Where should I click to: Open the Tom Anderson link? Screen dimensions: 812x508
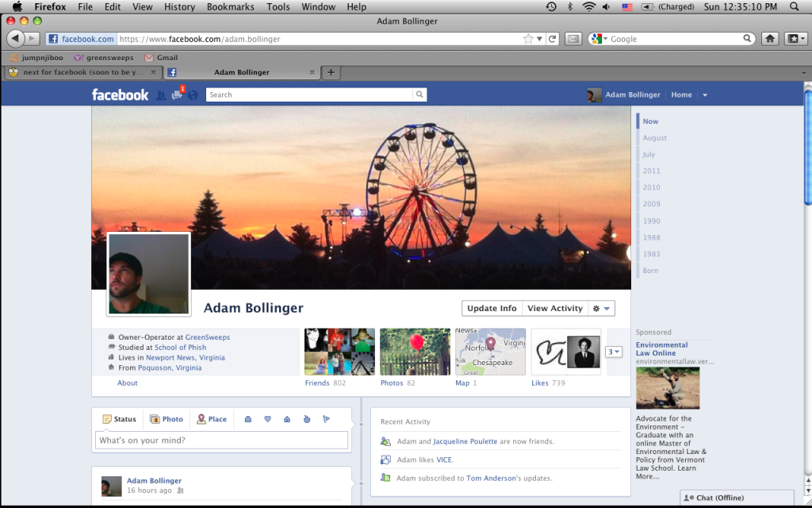pyautogui.click(x=491, y=479)
